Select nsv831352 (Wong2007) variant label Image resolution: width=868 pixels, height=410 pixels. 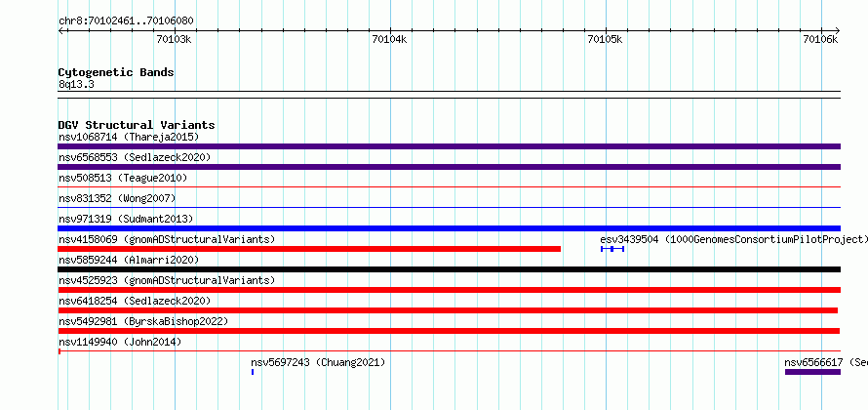point(117,198)
